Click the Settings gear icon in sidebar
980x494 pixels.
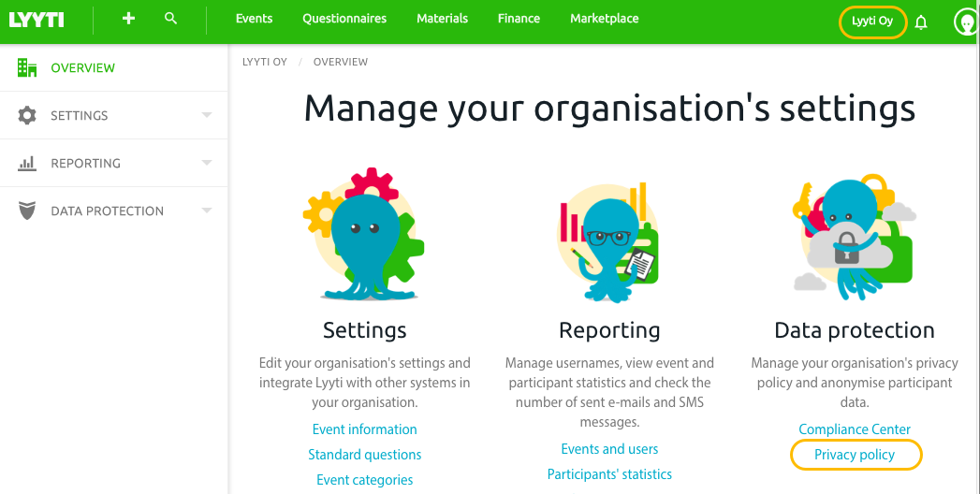27,116
